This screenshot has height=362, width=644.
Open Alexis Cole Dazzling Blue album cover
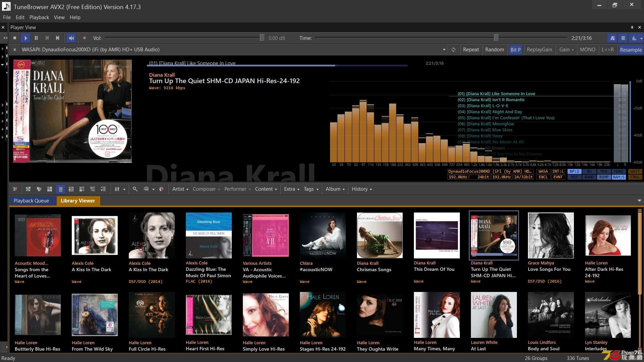point(209,236)
